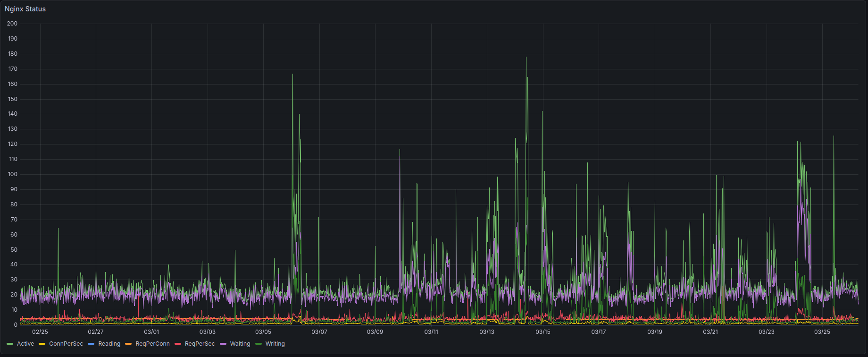Image resolution: width=868 pixels, height=357 pixels.
Task: Click the 200 y-axis value label
Action: point(12,24)
